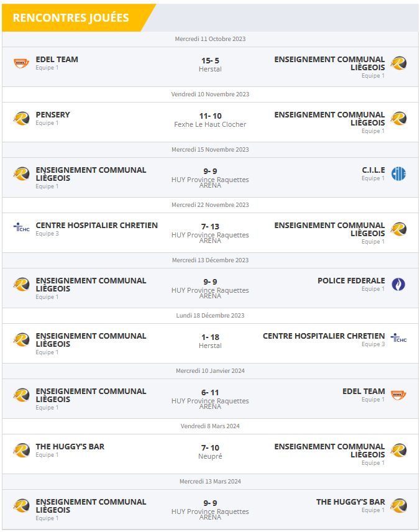Click CHC logo in 18 Décembre match
The width and height of the screenshot is (420, 532).
(398, 339)
